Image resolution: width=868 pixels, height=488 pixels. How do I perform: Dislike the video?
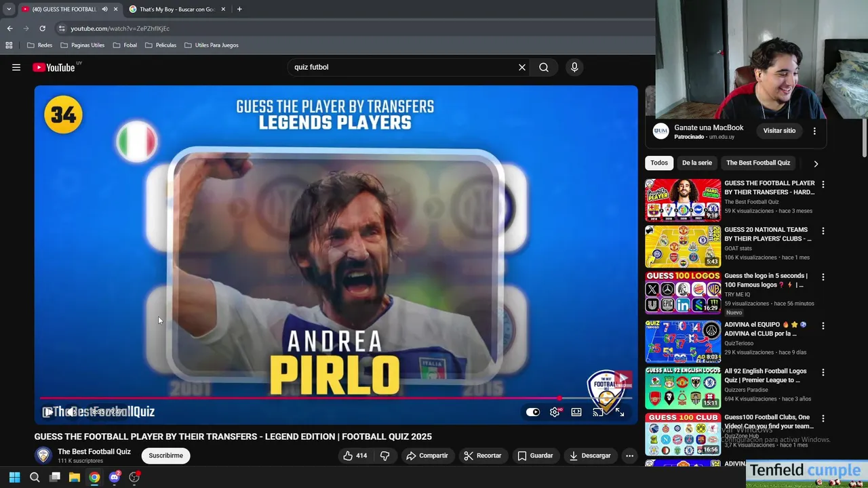click(x=384, y=455)
